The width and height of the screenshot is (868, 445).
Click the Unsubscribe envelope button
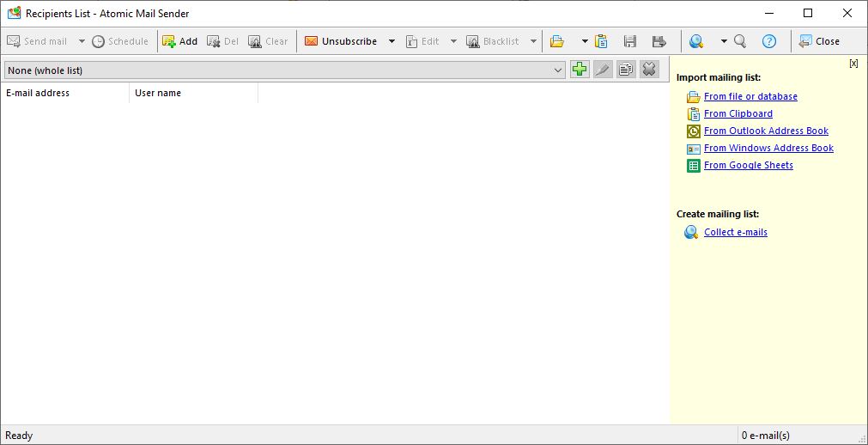pos(341,41)
